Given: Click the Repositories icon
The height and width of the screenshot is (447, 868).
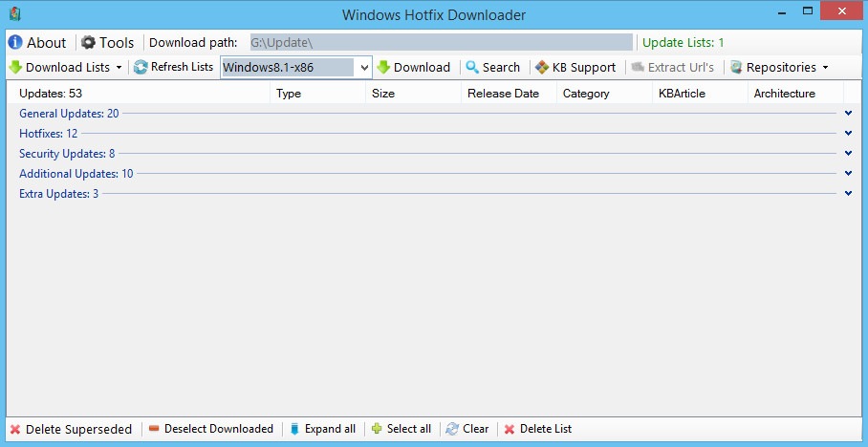Looking at the screenshot, I should 736,67.
